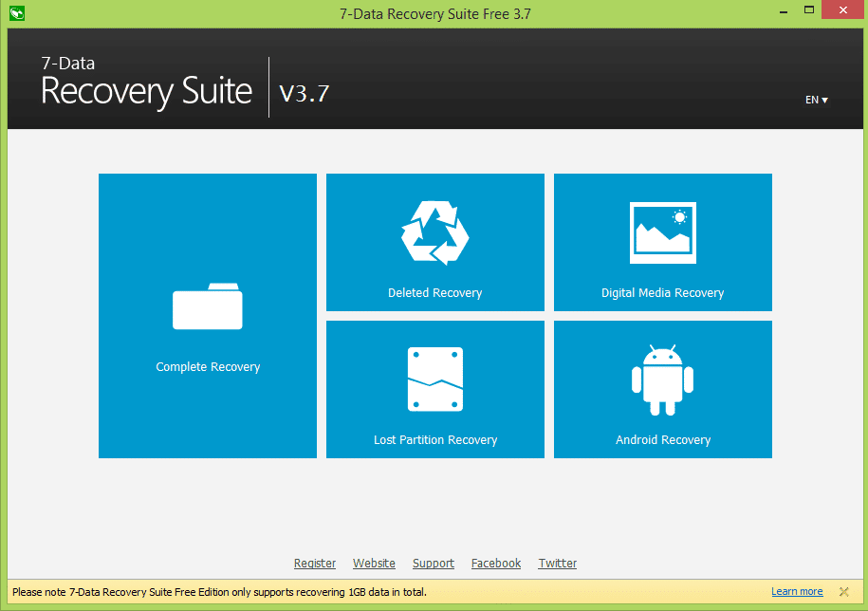Choose the Lost Partition Recovery drive icon
868x611 pixels.
point(435,380)
